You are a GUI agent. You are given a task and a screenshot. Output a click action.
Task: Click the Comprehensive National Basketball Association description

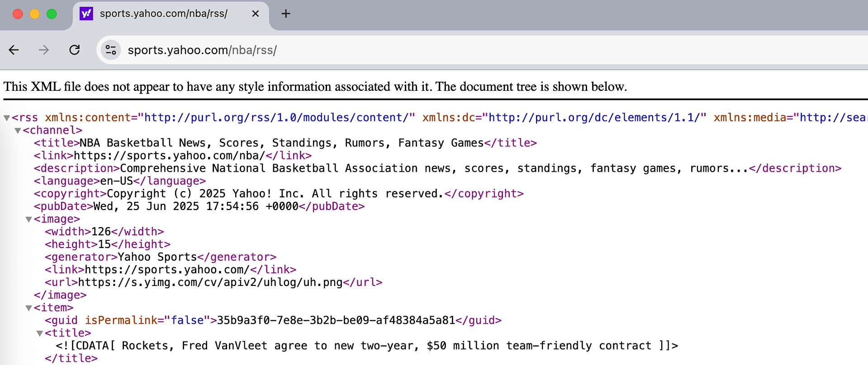coord(434,168)
